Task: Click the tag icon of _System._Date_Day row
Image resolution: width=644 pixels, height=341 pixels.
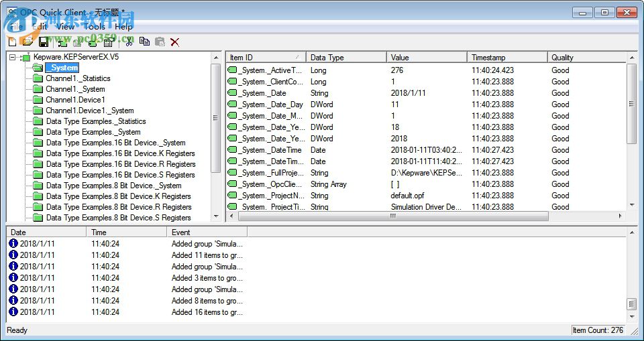Action: (233, 105)
